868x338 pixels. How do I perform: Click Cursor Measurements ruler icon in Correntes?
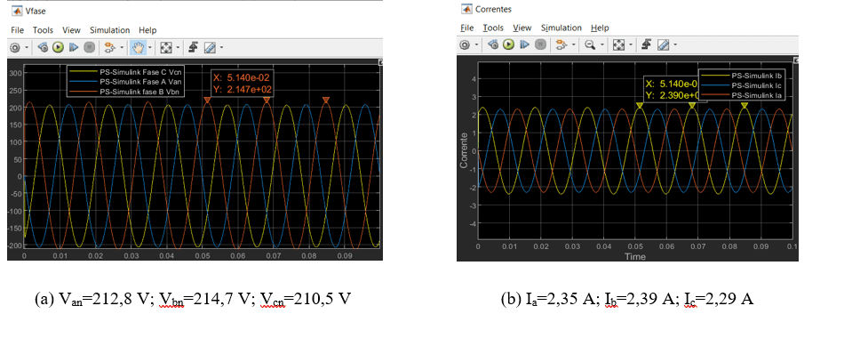[x=663, y=44]
